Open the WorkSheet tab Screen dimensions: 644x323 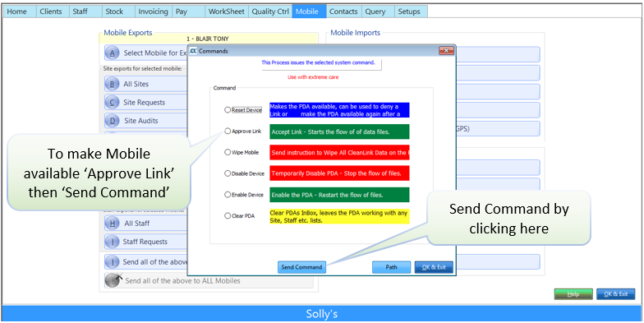(227, 12)
